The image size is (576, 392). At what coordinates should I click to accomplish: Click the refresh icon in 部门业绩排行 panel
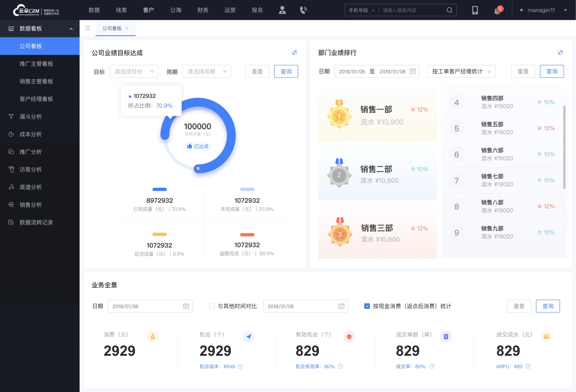pos(560,53)
